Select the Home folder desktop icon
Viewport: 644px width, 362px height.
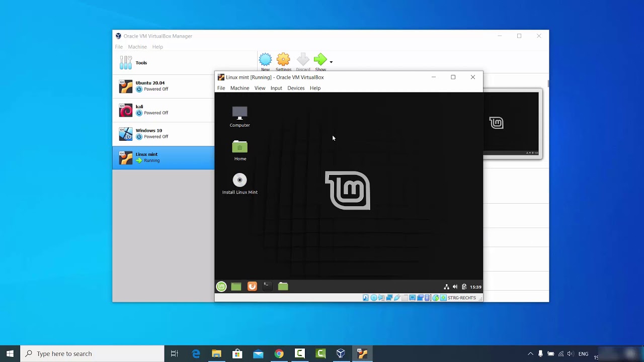coord(240,151)
